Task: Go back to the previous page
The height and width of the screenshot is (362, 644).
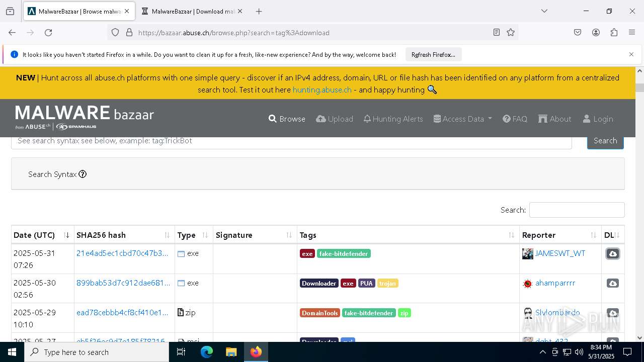Action: [12, 32]
